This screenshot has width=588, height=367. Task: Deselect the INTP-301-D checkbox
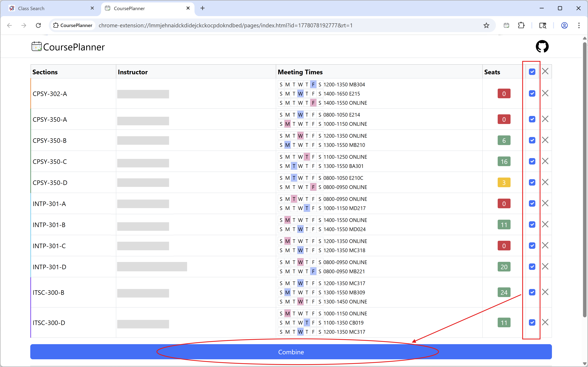532,267
